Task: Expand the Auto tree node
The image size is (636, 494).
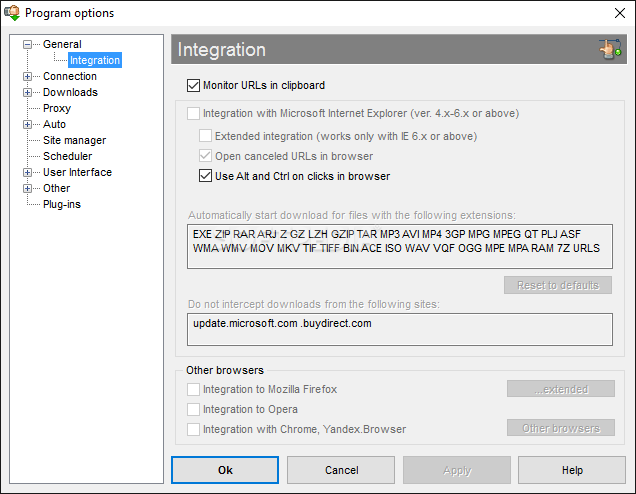Action: point(27,125)
